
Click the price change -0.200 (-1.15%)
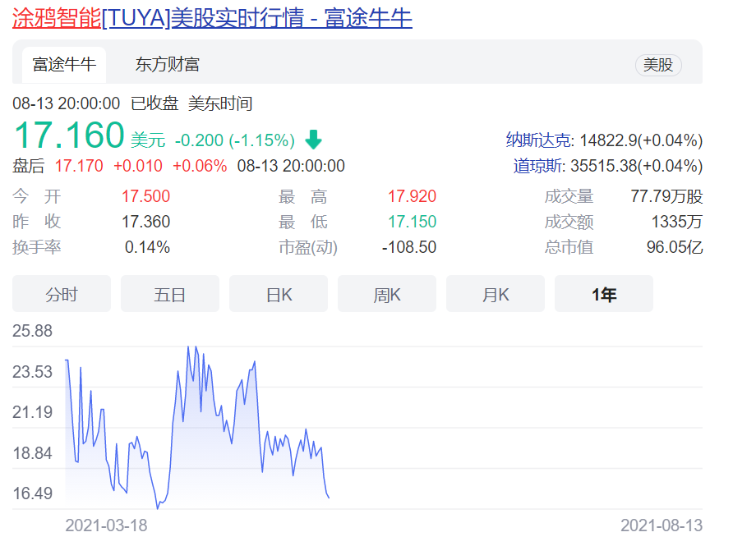pos(235,140)
